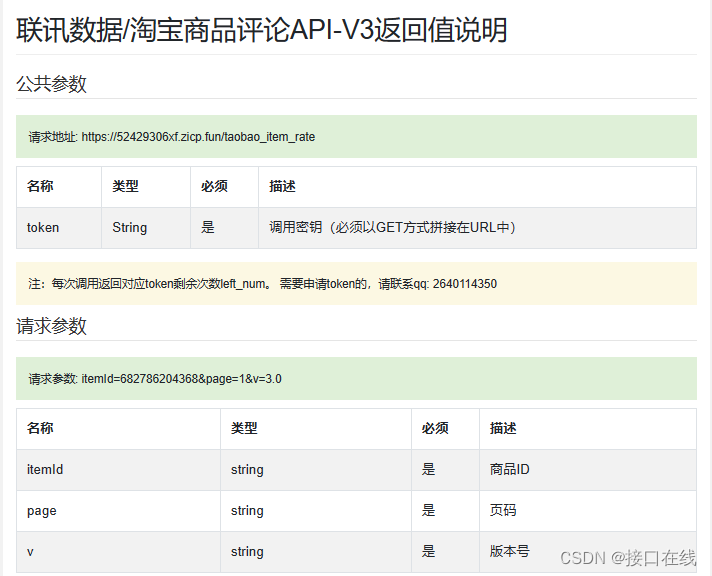
Task: Click the string type cell in page row
Action: [316, 511]
